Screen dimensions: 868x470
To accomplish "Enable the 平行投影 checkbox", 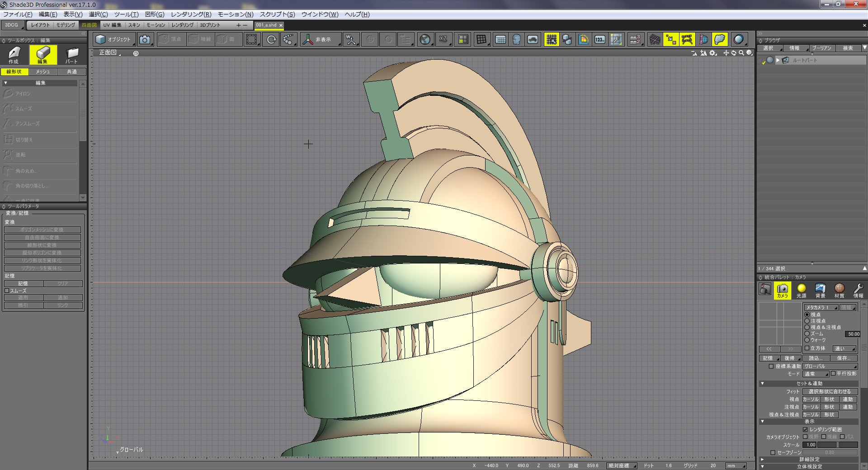I will [833, 373].
